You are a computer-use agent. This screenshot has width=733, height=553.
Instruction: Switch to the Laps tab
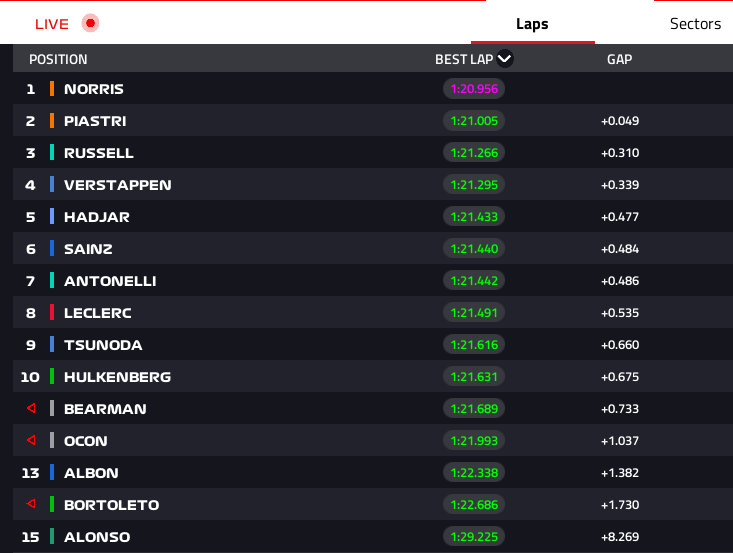(x=532, y=24)
